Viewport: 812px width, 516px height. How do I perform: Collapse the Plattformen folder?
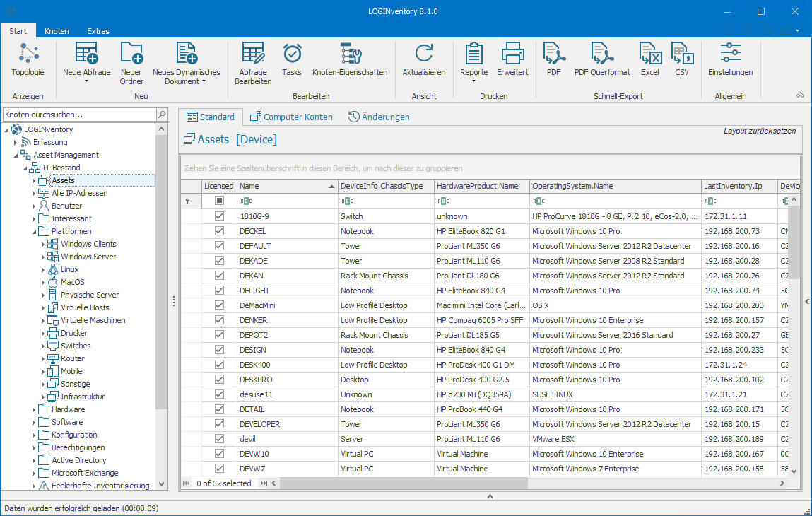point(34,232)
